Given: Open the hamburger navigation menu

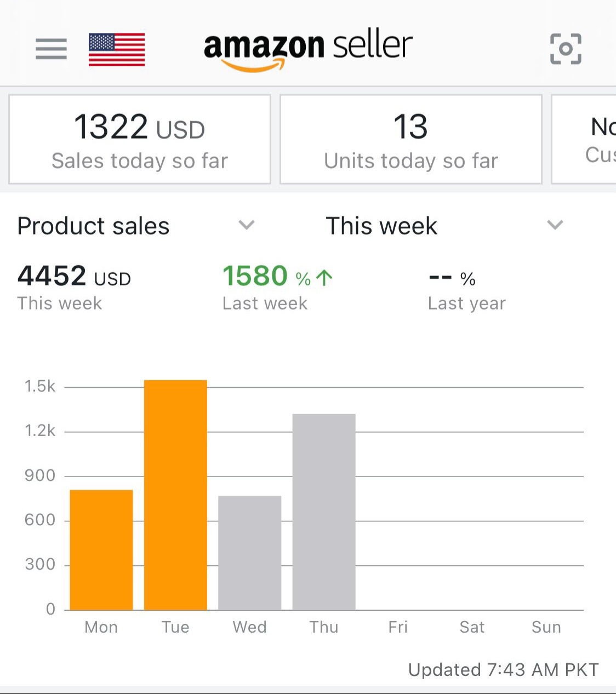Looking at the screenshot, I should click(x=51, y=49).
